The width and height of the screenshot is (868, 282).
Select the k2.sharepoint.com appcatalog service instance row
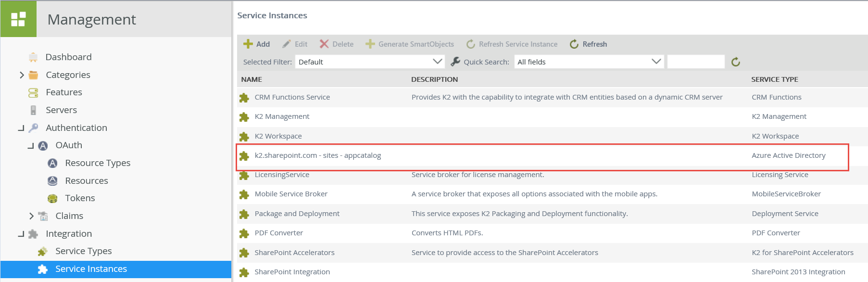(317, 155)
